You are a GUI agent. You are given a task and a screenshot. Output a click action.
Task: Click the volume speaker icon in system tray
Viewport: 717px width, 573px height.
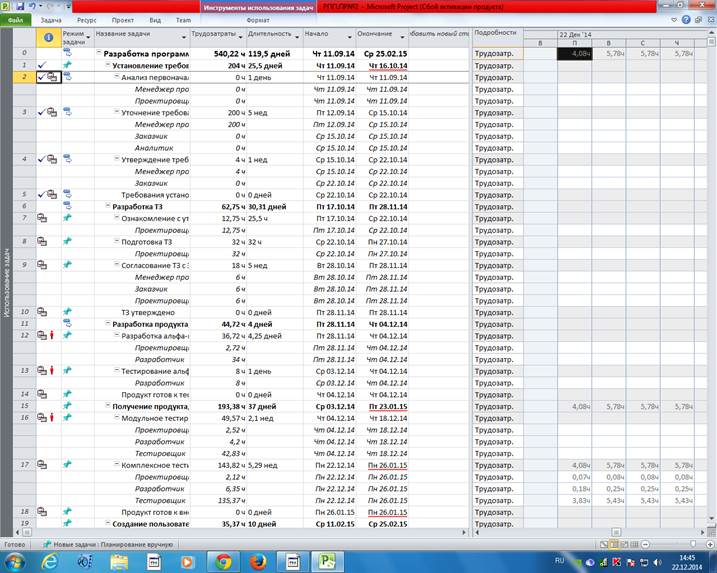[x=658, y=562]
